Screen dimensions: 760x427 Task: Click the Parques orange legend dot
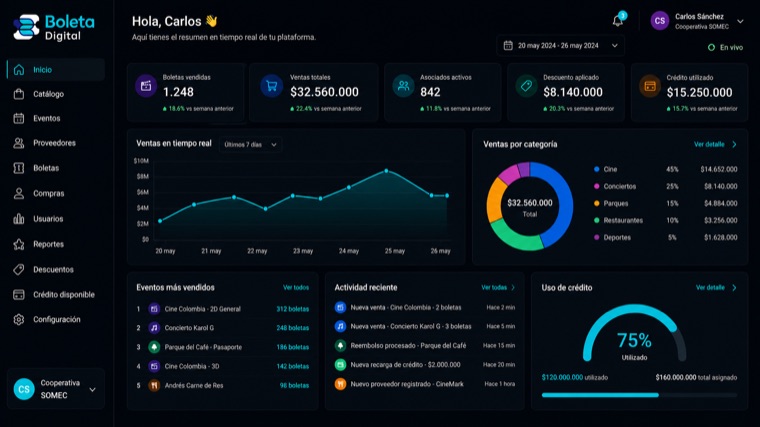pyautogui.click(x=597, y=204)
